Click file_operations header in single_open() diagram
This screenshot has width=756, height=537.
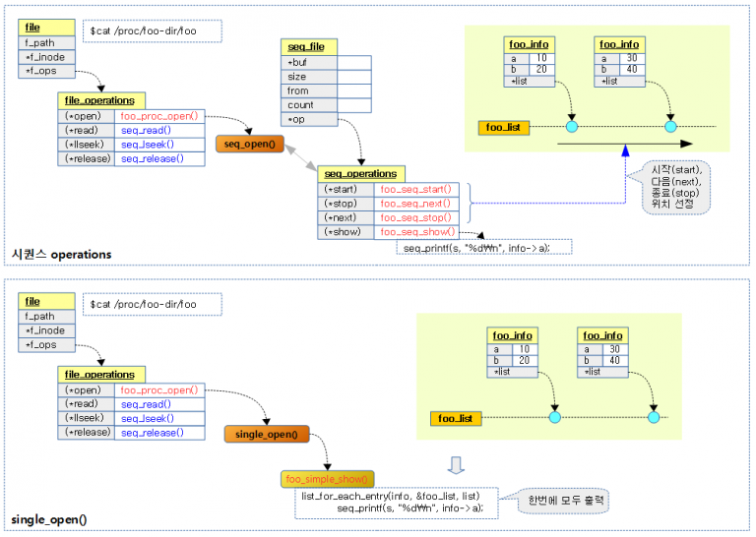pyautogui.click(x=101, y=375)
